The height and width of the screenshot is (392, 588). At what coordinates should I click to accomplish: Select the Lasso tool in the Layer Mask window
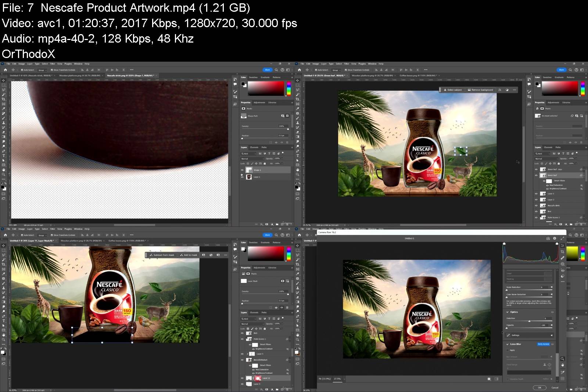pos(3,255)
